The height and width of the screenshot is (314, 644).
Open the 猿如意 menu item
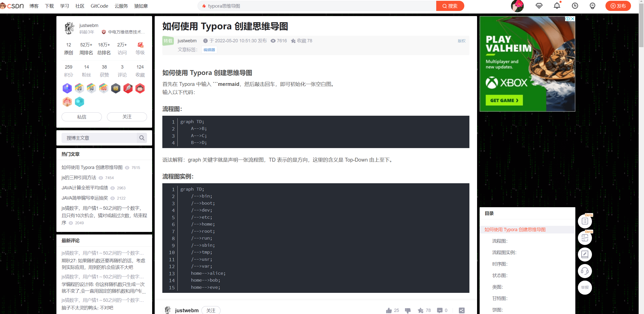[141, 6]
